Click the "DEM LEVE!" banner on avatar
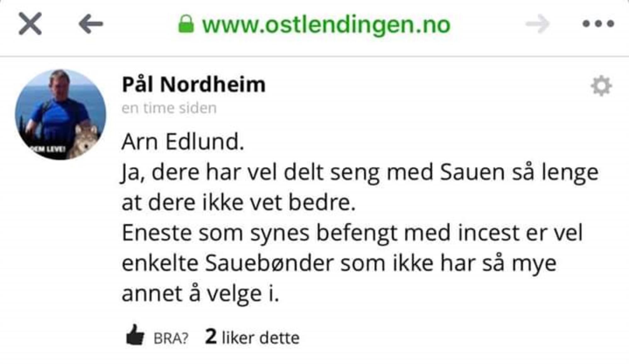629x364 pixels. (47, 149)
